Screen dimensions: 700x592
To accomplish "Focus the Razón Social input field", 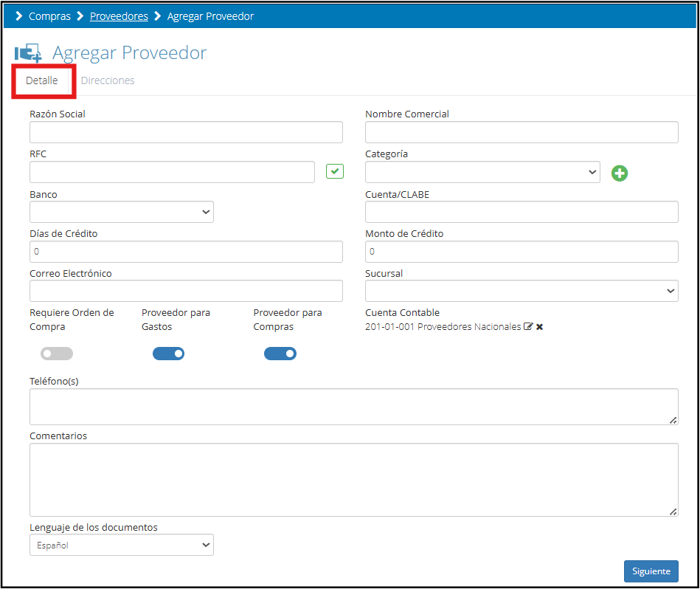I will (x=186, y=132).
